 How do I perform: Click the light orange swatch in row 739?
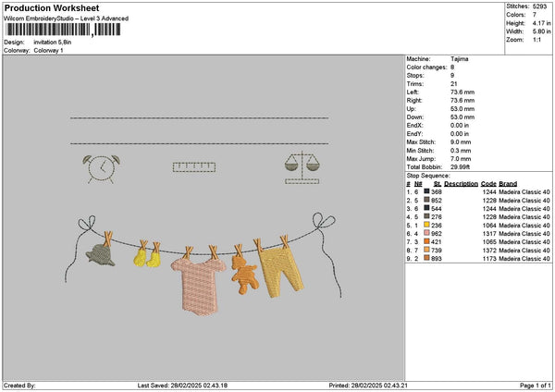point(426,250)
